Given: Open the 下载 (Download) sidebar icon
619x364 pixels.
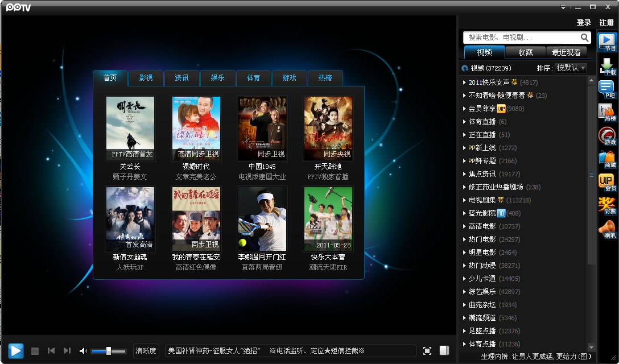Looking at the screenshot, I should tap(608, 67).
